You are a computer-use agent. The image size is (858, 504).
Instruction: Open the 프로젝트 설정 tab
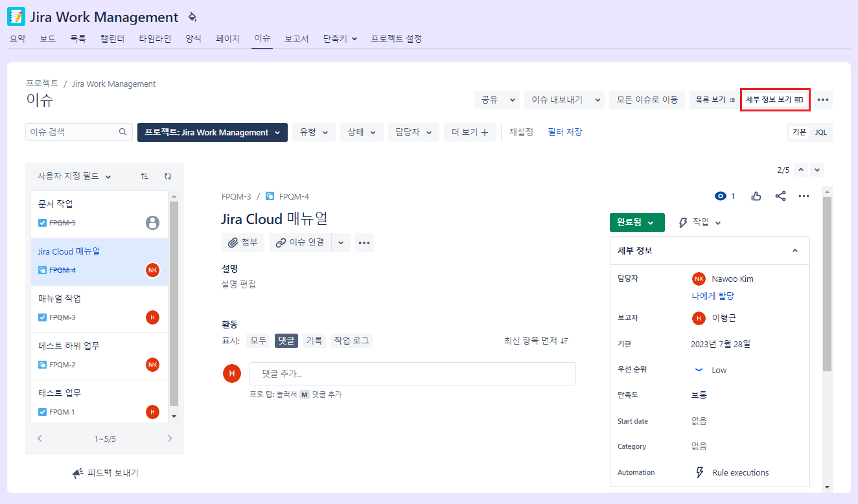(x=396, y=39)
